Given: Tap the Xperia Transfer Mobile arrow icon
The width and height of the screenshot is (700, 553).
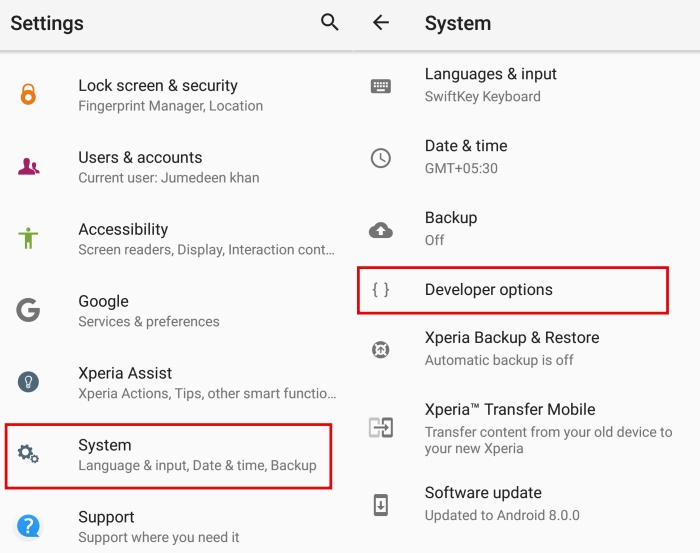Looking at the screenshot, I should [381, 428].
